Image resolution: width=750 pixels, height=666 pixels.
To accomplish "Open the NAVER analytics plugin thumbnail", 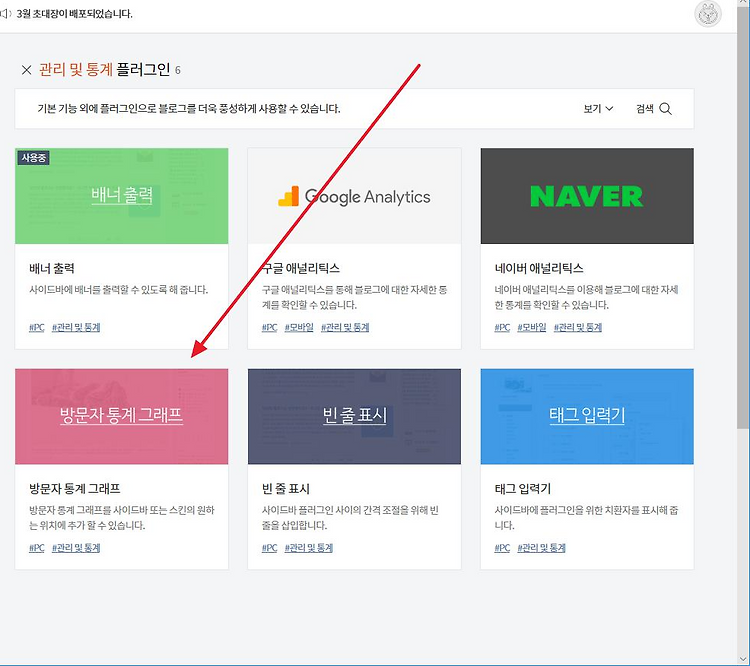I will (x=587, y=196).
